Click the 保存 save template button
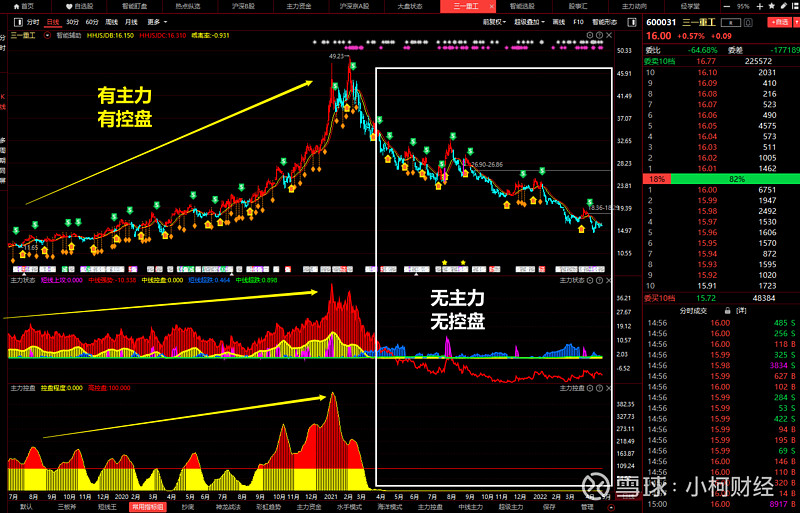Screen dimensions: 800x513 click(x=549, y=507)
